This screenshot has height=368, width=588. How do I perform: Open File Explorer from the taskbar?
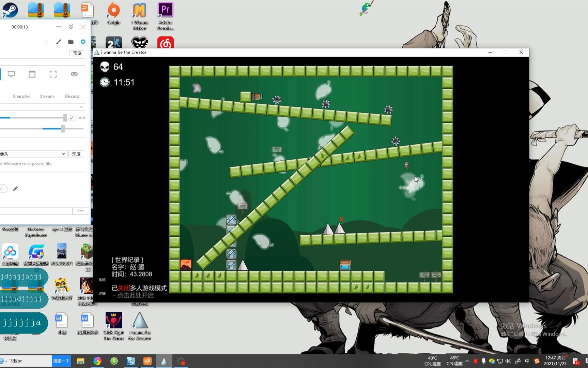point(81,361)
